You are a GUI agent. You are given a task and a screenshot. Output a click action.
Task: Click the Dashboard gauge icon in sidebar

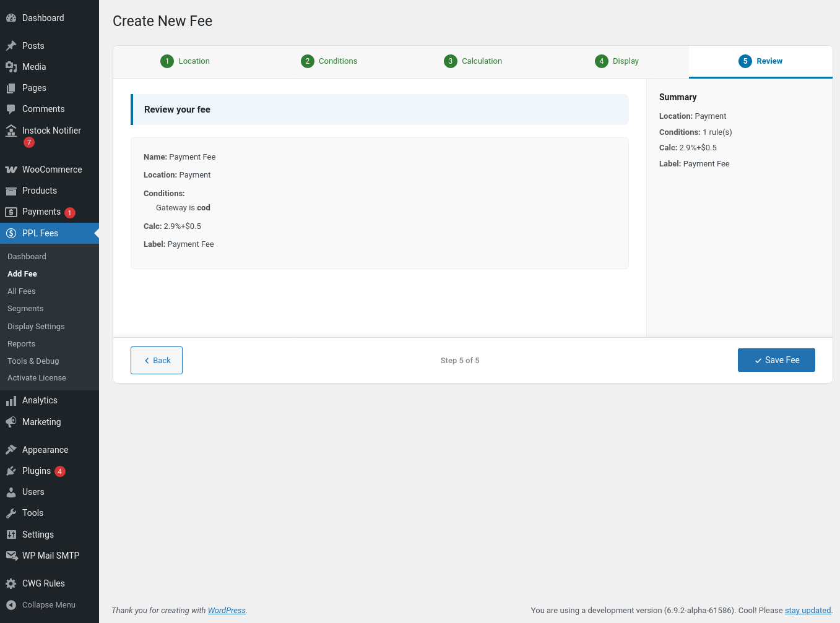click(x=11, y=18)
